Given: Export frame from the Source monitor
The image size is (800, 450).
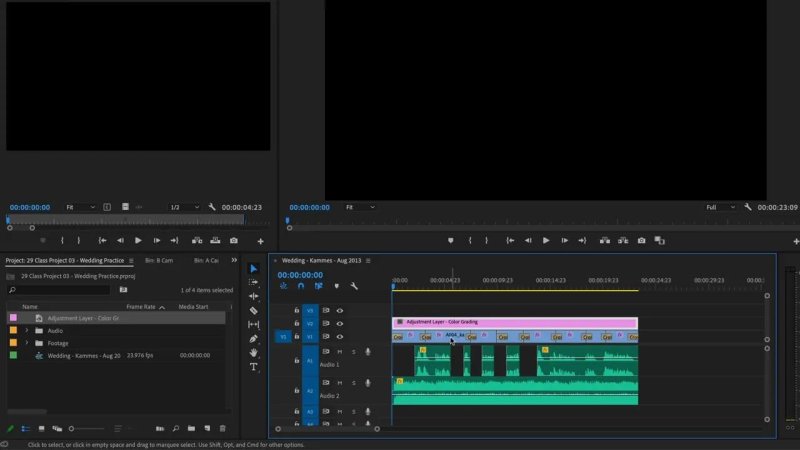Looking at the screenshot, I should 234,240.
